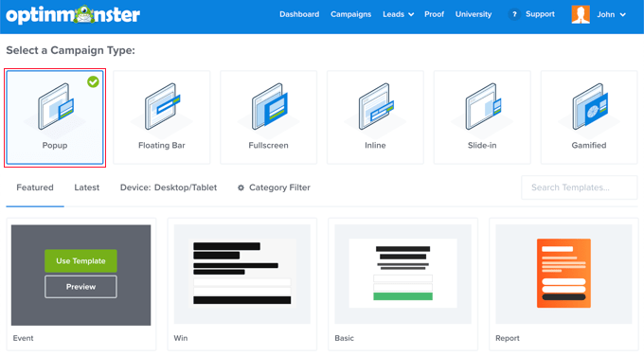Click John's orange avatar icon
Image resolution: width=644 pixels, height=356 pixels.
click(581, 14)
